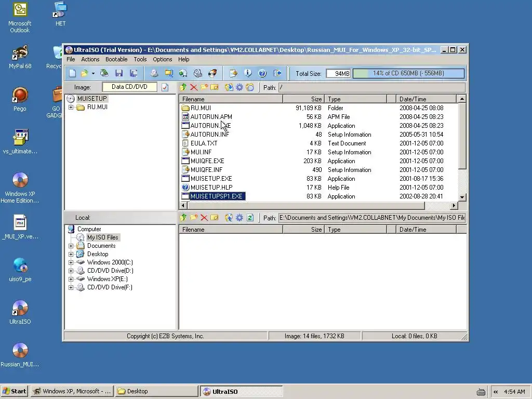
Task: Click the Image properties toolbar icon
Action: [x=233, y=73]
